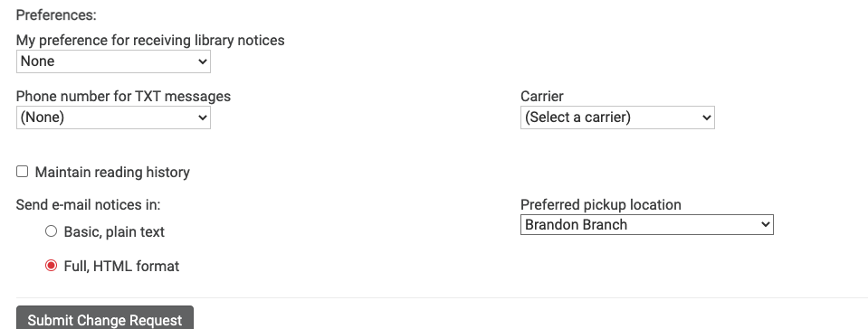The width and height of the screenshot is (868, 329).
Task: Click the Submit Change Request button
Action: point(105,318)
